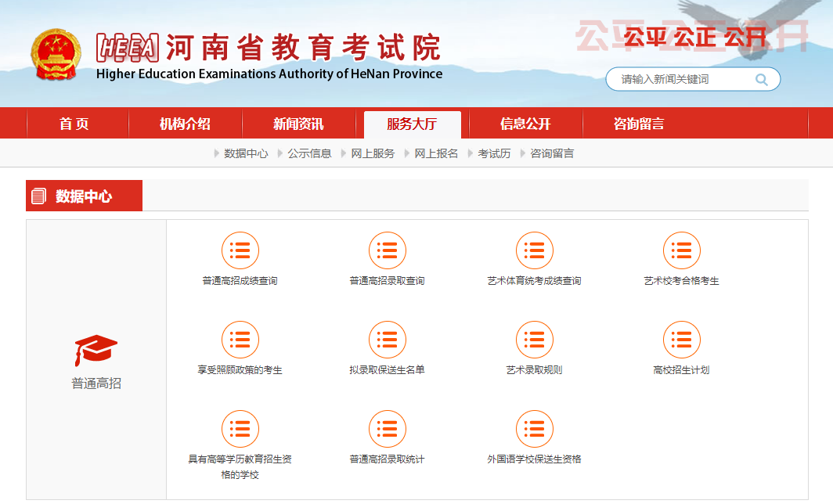The image size is (833, 504).
Task: Click the 享受照顾政策的考生 text link
Action: 240,369
